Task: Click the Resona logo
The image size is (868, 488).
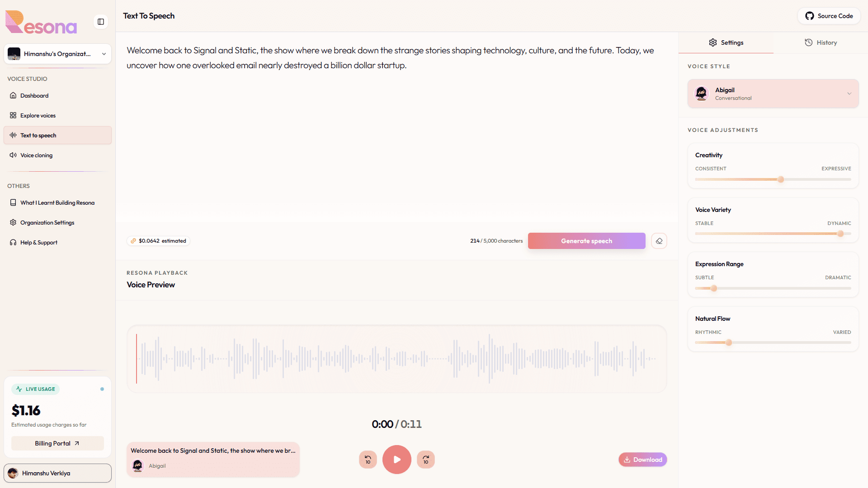Action: 41,22
